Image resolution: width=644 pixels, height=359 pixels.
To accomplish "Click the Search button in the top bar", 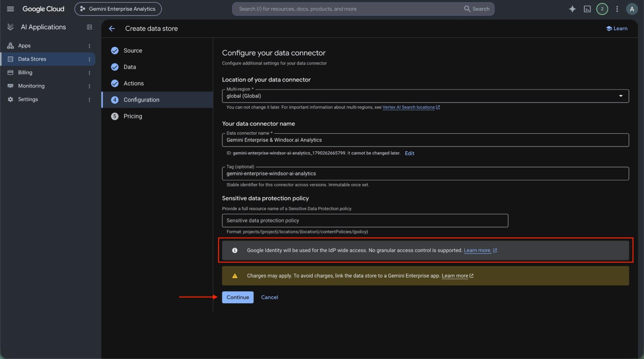I will [x=476, y=9].
